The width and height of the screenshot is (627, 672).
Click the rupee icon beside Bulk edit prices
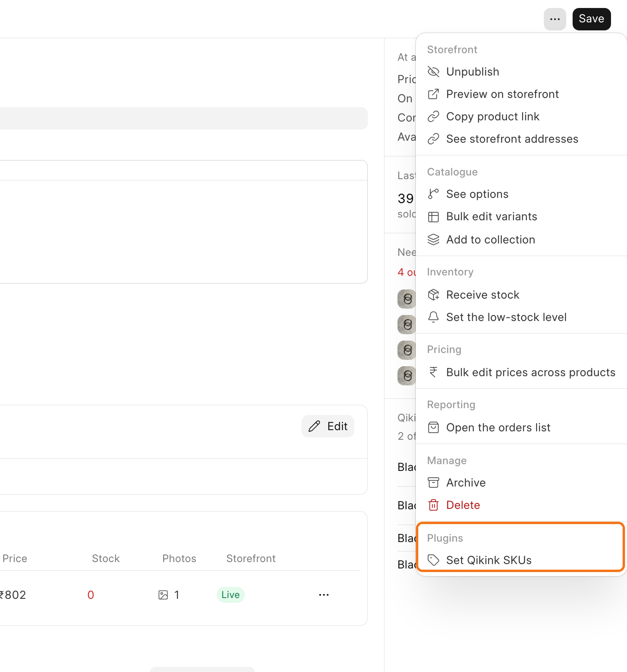433,372
